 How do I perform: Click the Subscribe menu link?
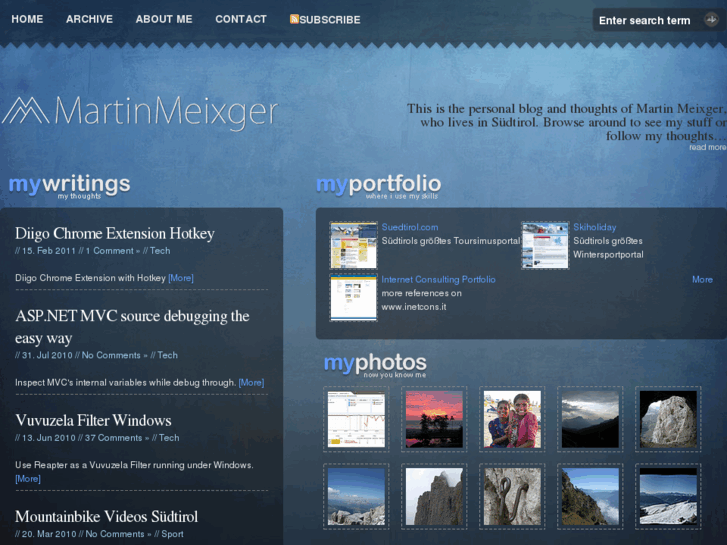330,19
